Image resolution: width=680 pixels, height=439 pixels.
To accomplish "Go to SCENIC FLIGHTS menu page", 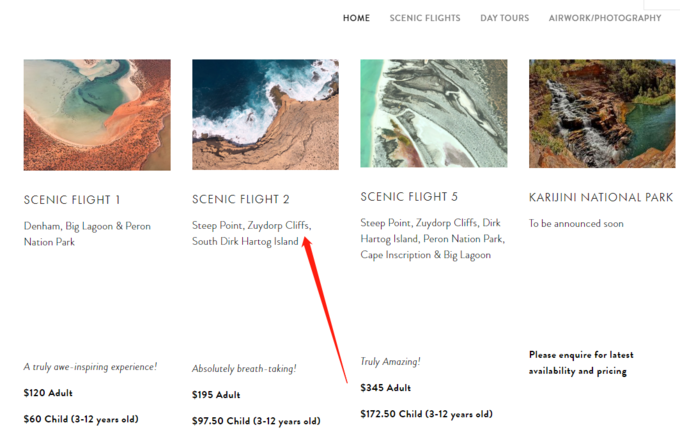I will tap(425, 18).
